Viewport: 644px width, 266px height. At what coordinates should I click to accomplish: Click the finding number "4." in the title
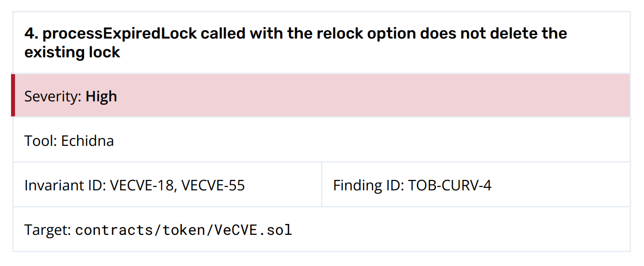[31, 34]
